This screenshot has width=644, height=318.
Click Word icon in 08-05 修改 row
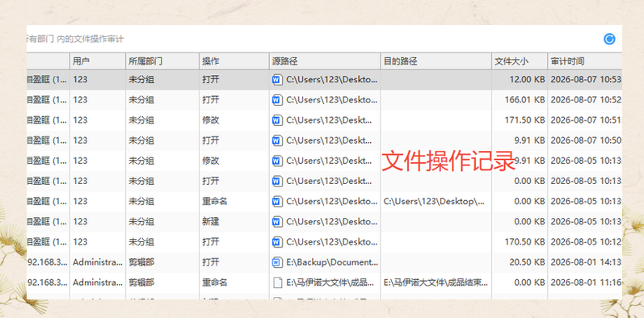tap(277, 161)
